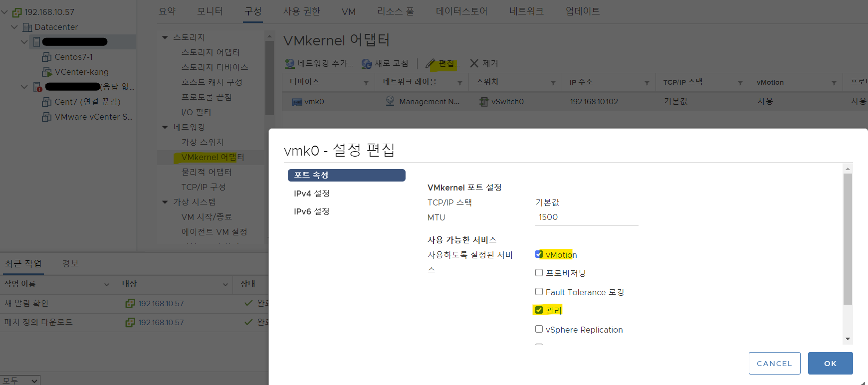Image resolution: width=868 pixels, height=385 pixels.
Task: Collapse the not-responding host node chevron
Action: click(24, 87)
